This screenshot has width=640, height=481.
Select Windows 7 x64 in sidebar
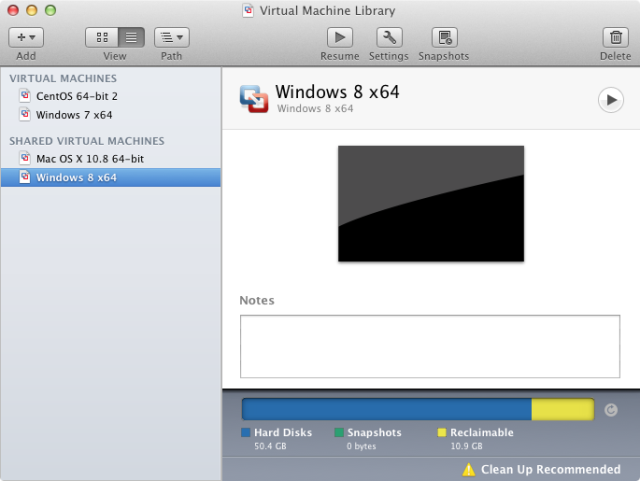click(x=111, y=115)
